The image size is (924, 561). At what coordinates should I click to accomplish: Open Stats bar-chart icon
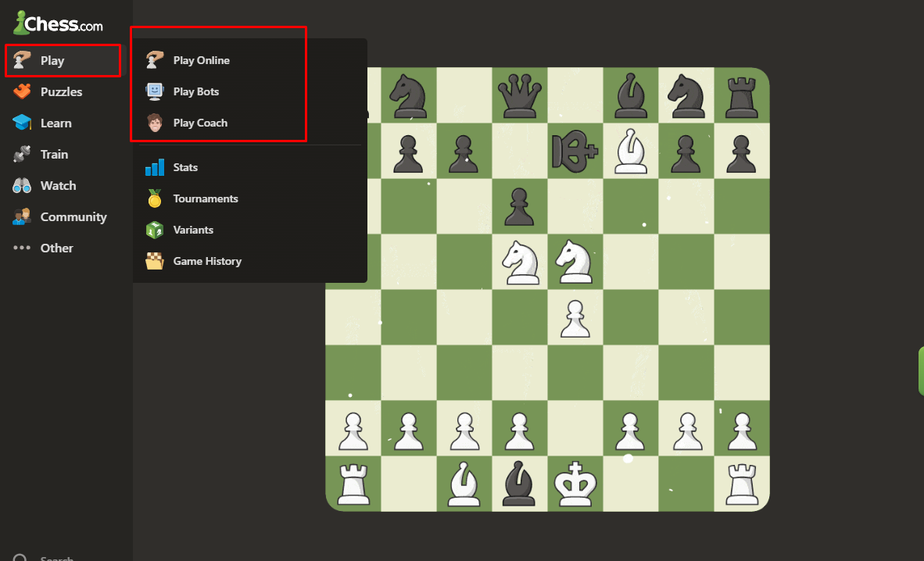155,167
